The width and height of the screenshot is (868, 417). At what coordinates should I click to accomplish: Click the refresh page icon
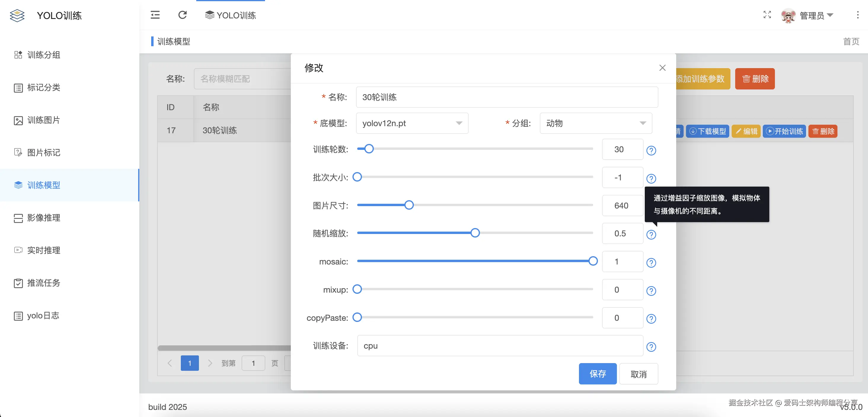182,15
